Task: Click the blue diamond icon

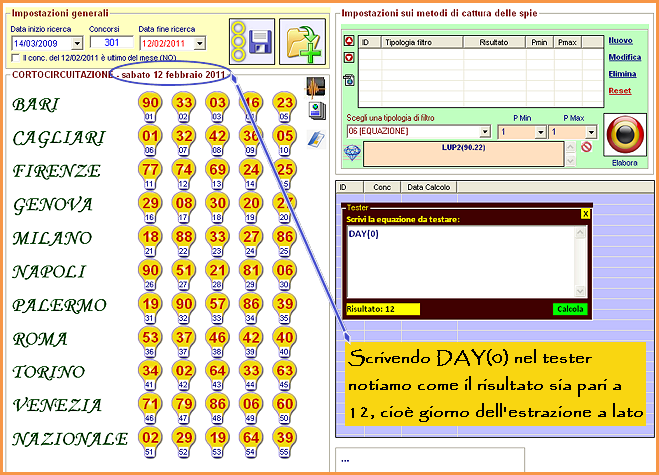Action: 352,153
